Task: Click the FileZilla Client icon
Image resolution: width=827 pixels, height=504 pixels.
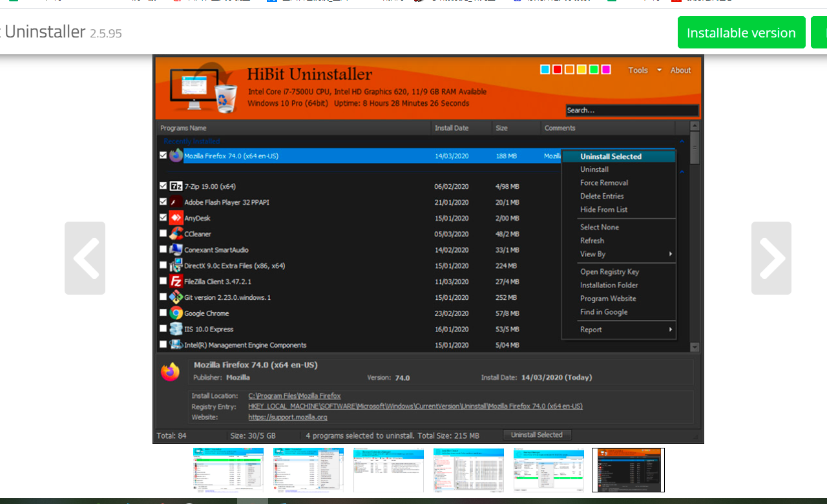Action: 175,281
